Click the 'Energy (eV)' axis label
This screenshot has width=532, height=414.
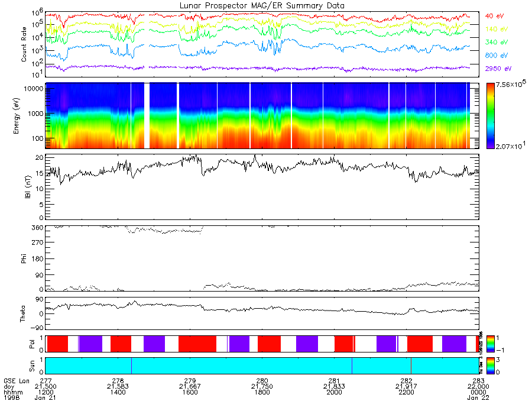click(x=16, y=116)
